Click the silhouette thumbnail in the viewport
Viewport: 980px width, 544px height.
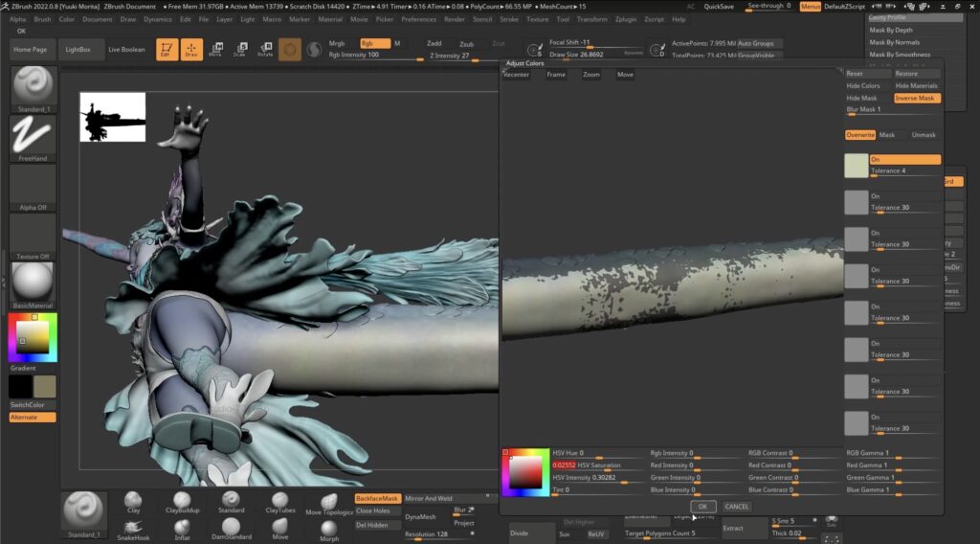point(113,117)
